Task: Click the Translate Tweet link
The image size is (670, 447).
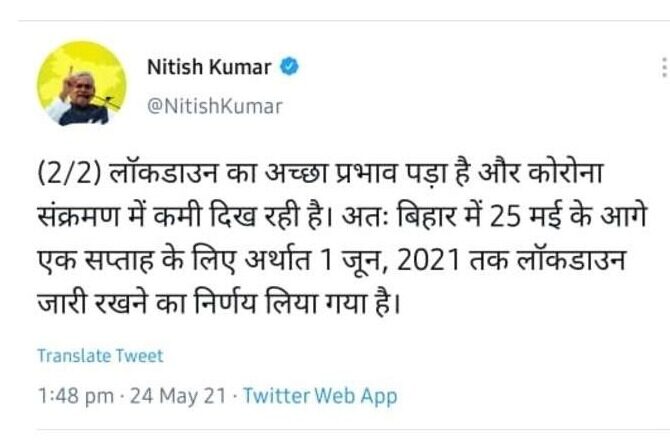Action: (99, 355)
